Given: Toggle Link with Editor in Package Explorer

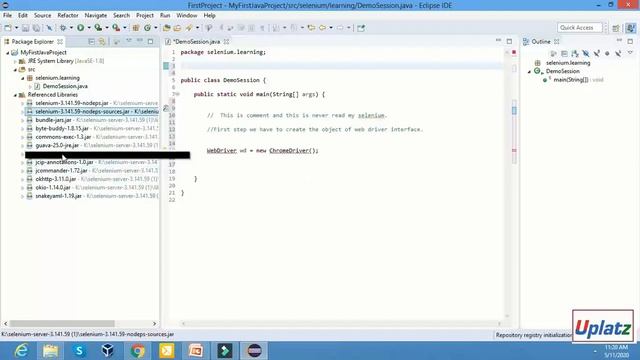Looking at the screenshot, I should click(102, 42).
